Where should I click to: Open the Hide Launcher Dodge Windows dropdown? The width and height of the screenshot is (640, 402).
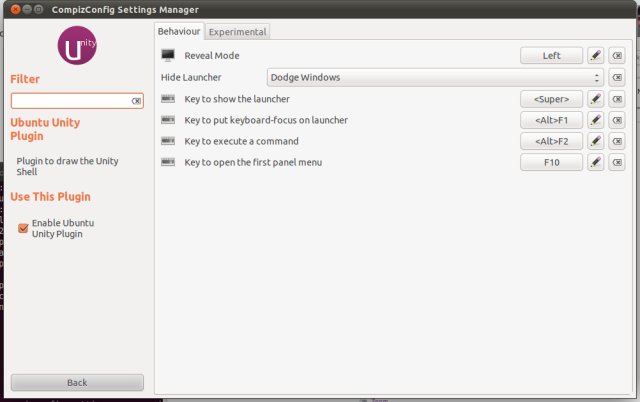435,78
